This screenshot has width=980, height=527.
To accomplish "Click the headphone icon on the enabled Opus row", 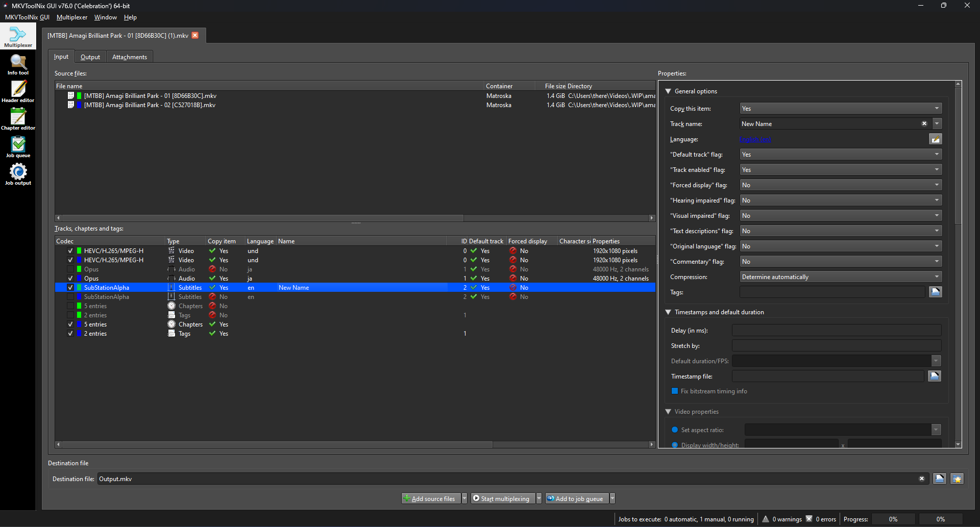I will (171, 278).
